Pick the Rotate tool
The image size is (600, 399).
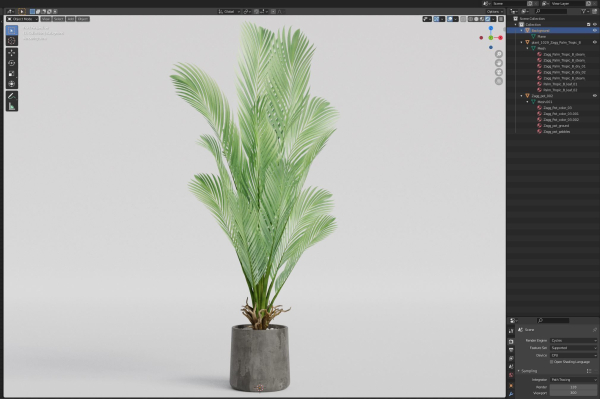(x=12, y=63)
